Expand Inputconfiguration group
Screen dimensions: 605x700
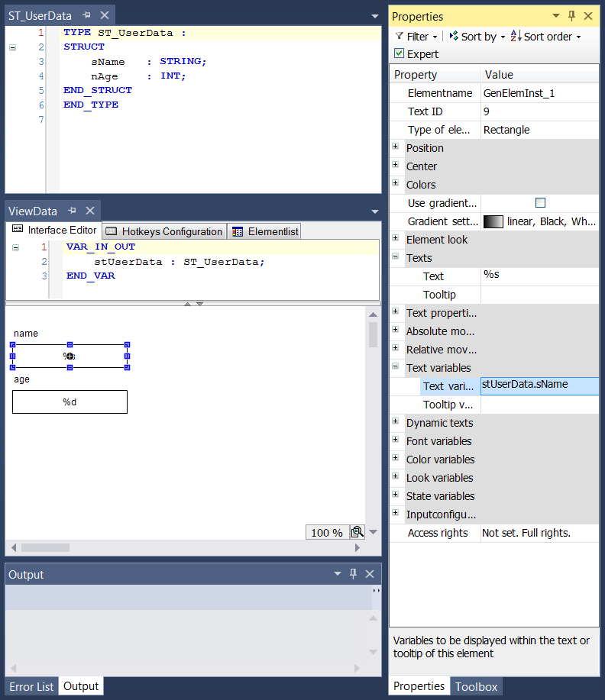[396, 512]
